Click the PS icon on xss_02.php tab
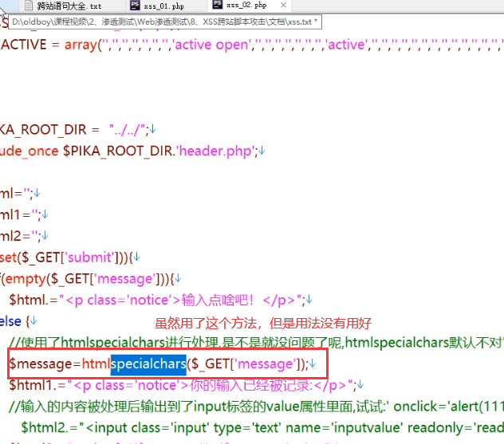This screenshot has width=504, height=444. coord(214,6)
